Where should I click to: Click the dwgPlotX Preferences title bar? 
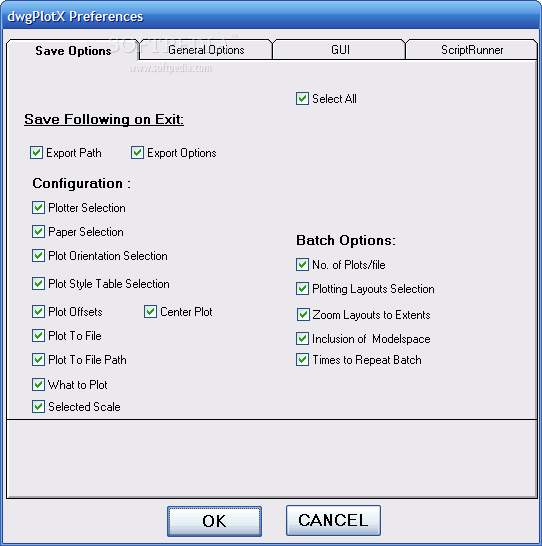pyautogui.click(x=271, y=16)
